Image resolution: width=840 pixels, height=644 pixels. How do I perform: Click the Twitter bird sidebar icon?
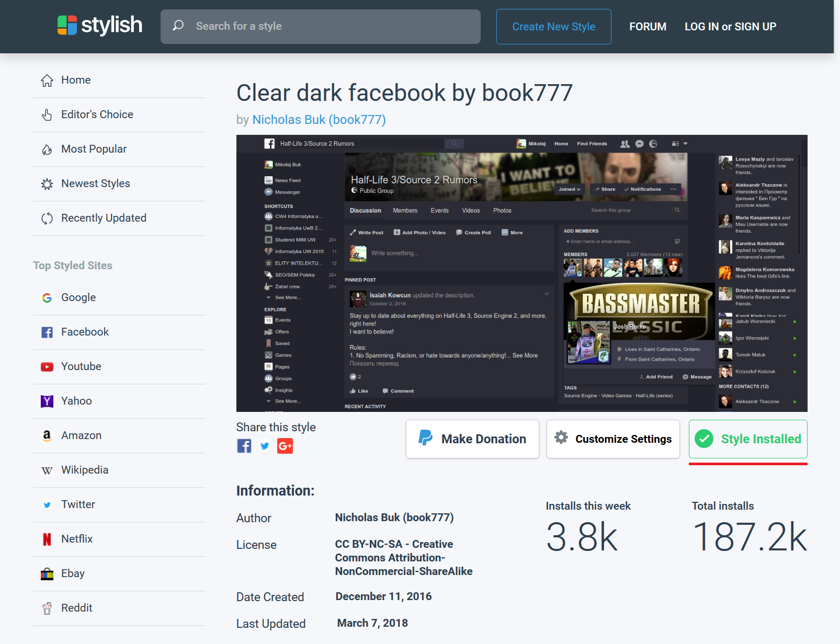(x=47, y=505)
